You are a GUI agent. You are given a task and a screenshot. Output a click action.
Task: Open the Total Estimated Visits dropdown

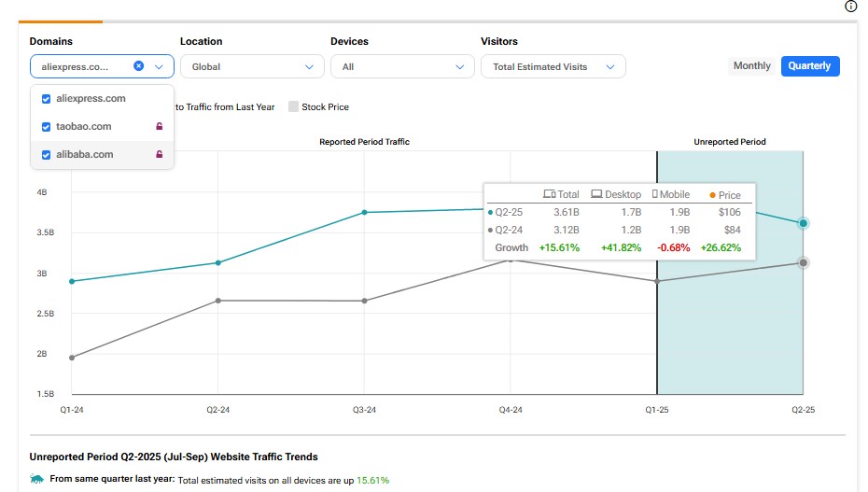pyautogui.click(x=553, y=66)
